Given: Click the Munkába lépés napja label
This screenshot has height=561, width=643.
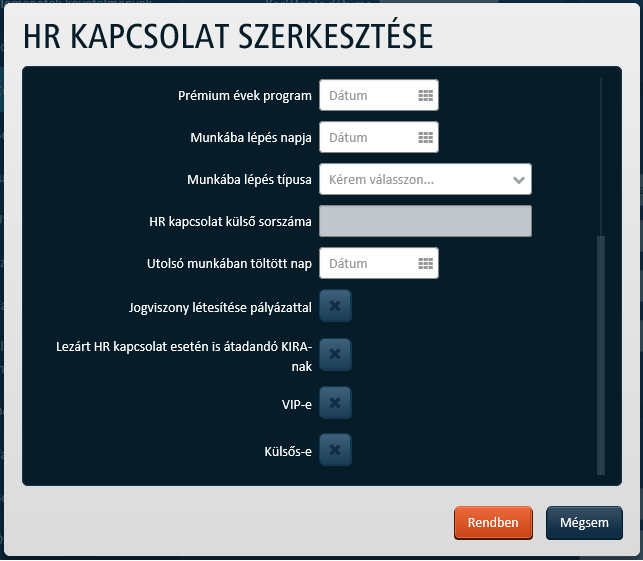Looking at the screenshot, I should tap(251, 138).
